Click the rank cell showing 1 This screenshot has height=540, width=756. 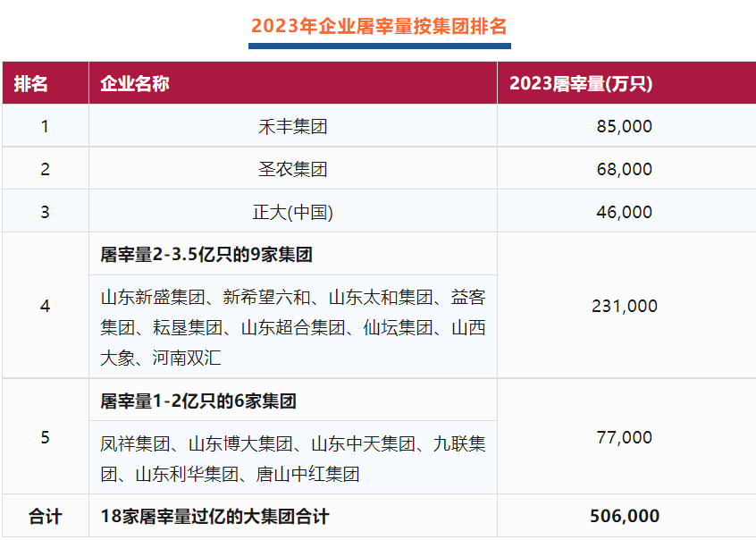(x=46, y=126)
